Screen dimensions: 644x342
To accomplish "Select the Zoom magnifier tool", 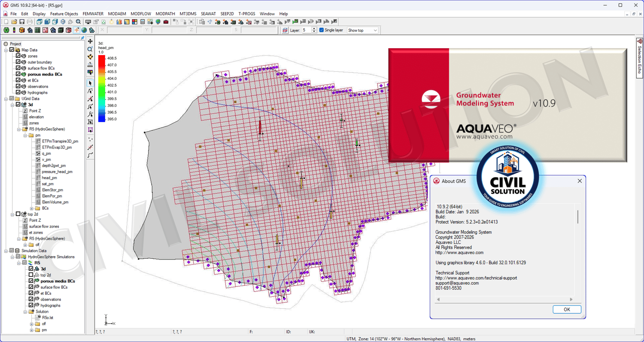I will point(90,49).
